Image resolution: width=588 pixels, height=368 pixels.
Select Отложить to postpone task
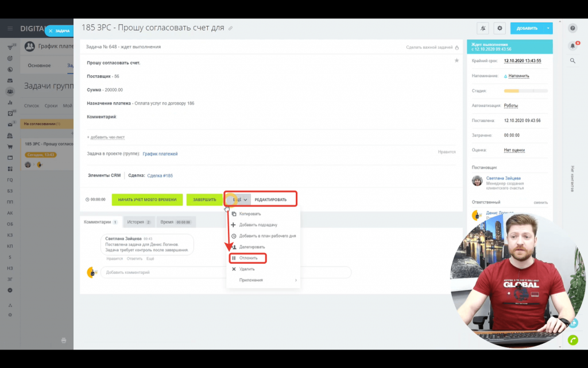click(248, 258)
